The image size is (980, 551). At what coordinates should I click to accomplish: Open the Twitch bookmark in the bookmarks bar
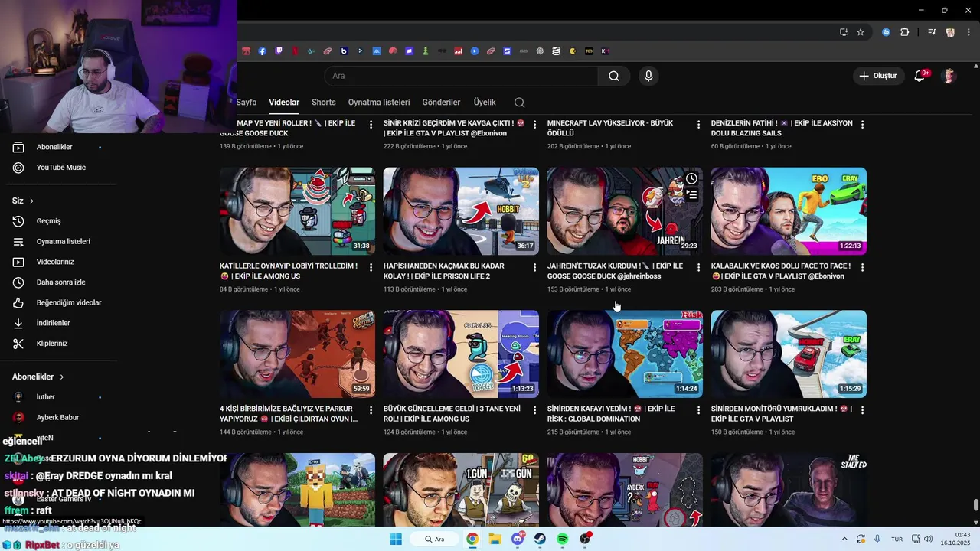point(279,51)
